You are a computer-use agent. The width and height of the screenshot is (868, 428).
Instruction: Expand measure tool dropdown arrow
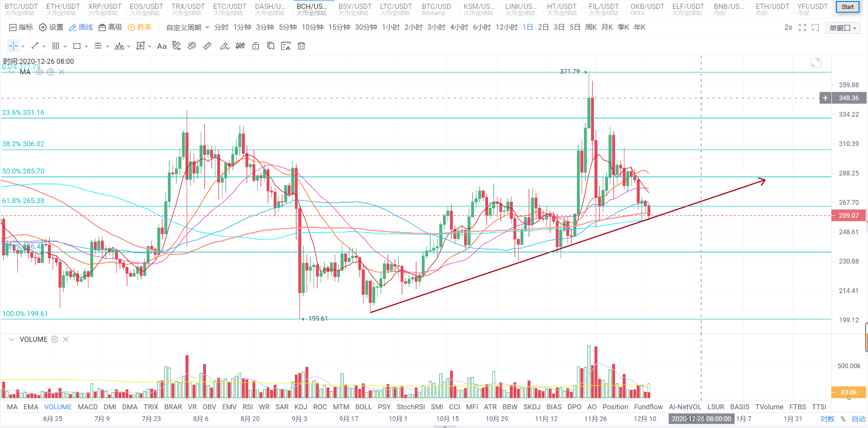point(150,47)
